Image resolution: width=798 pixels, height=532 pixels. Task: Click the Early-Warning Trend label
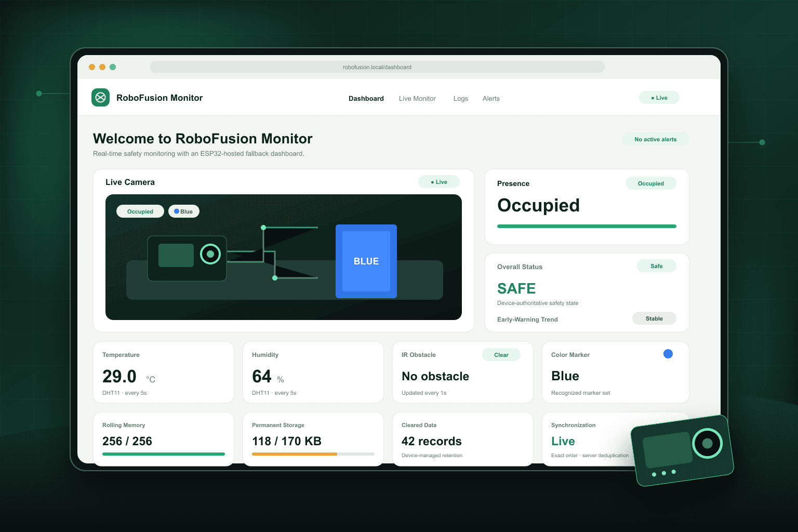(x=527, y=320)
